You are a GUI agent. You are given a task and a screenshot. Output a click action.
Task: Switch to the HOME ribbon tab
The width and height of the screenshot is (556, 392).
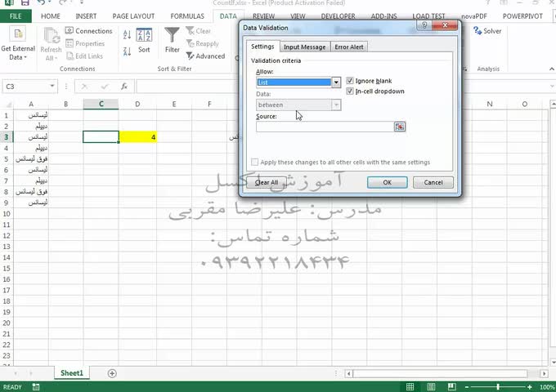[51, 16]
